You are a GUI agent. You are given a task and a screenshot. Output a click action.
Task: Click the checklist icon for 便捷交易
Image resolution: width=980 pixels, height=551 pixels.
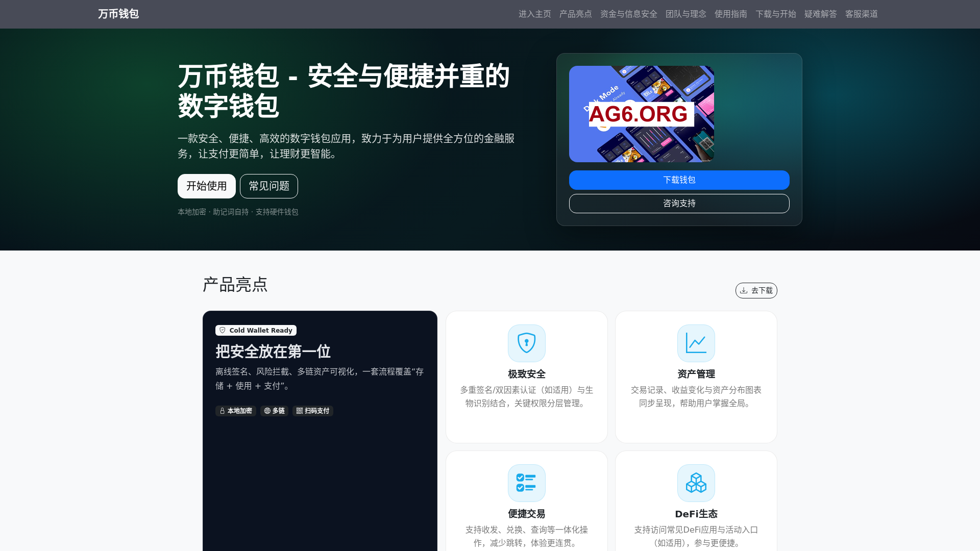click(527, 483)
